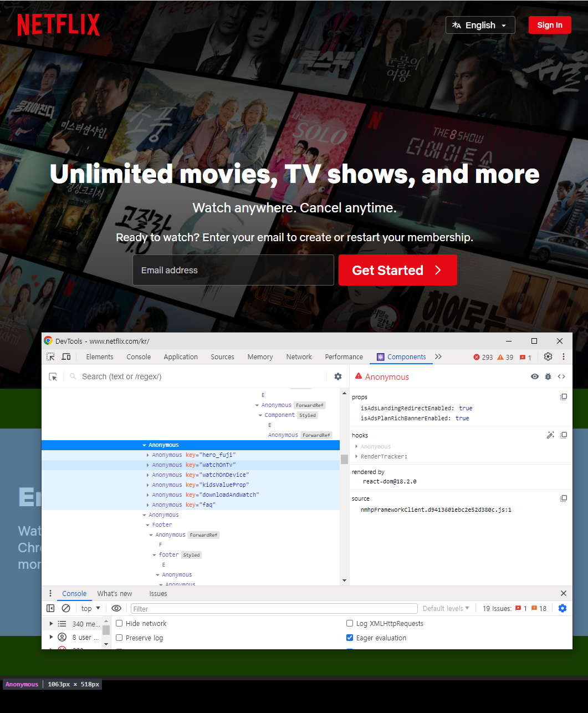Viewport: 588px width, 713px height.
Task: Expand the watchOnTv component
Action: (x=148, y=465)
